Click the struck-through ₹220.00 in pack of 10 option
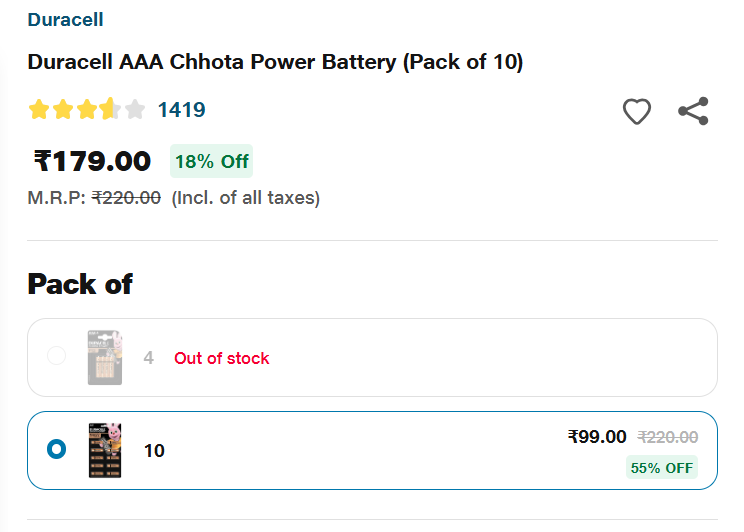This screenshot has height=532, width=744. 668,437
